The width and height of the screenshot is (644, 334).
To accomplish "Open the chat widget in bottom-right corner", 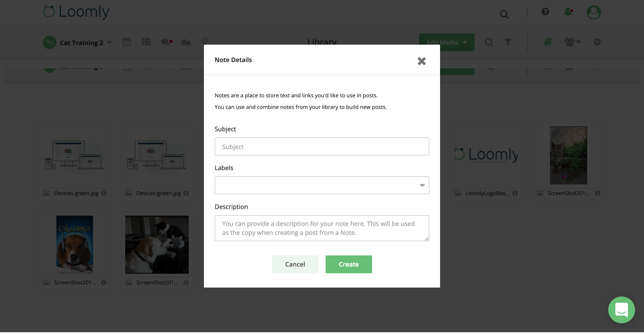I will [x=621, y=310].
